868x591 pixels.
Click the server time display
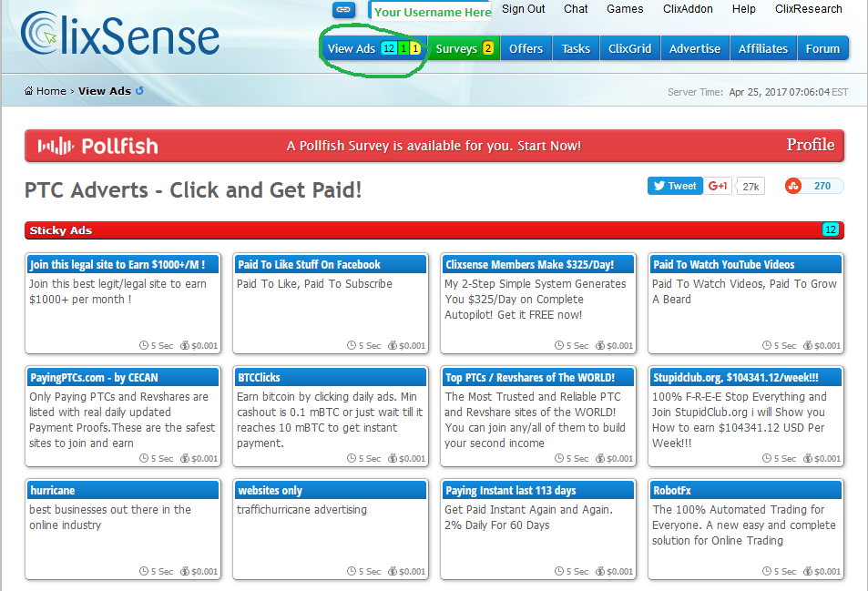[757, 92]
